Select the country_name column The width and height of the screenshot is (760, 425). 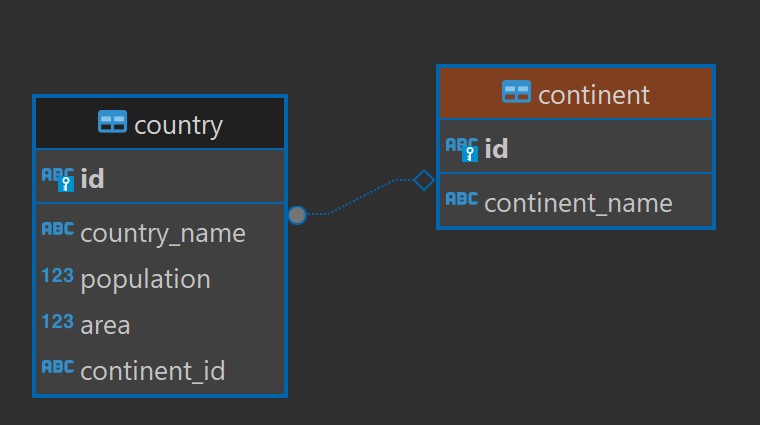point(162,233)
